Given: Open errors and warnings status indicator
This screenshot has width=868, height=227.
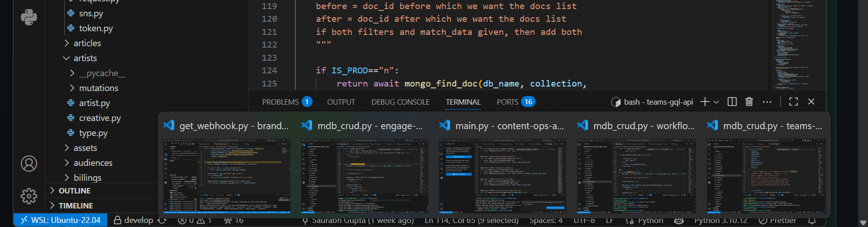Looking at the screenshot, I should (x=194, y=220).
